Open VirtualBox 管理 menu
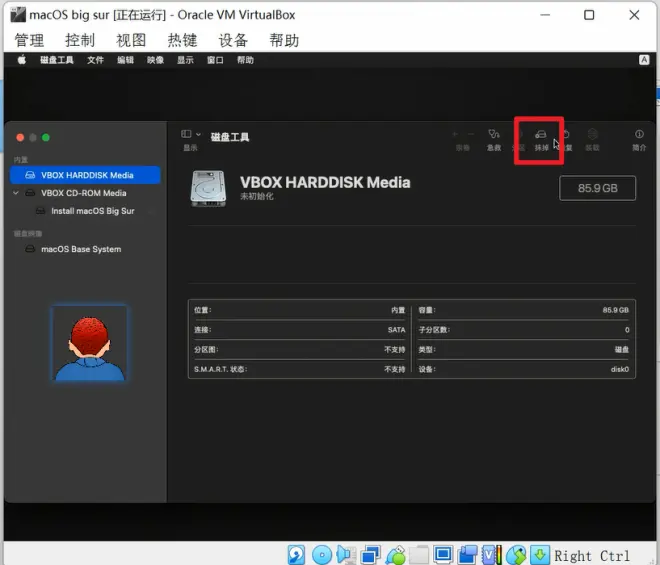 pos(29,40)
